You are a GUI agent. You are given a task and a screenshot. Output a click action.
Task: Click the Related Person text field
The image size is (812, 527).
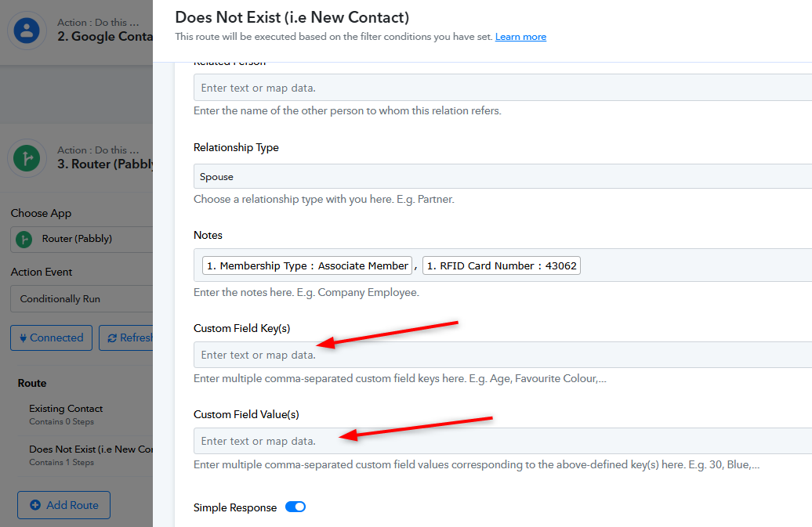point(502,88)
